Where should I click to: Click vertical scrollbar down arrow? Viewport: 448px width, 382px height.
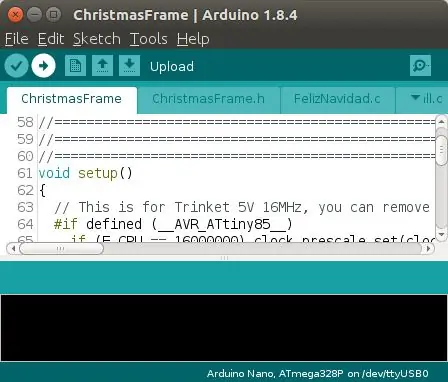(x=441, y=234)
